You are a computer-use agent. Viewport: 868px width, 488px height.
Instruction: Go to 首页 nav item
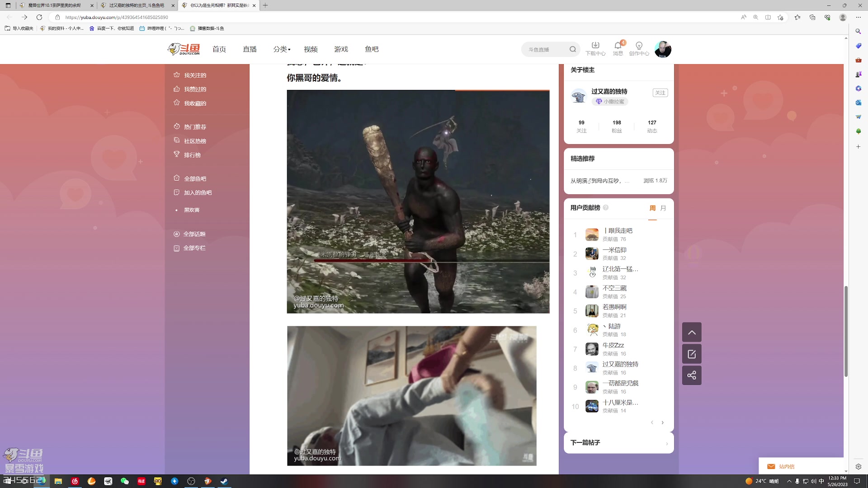point(219,49)
